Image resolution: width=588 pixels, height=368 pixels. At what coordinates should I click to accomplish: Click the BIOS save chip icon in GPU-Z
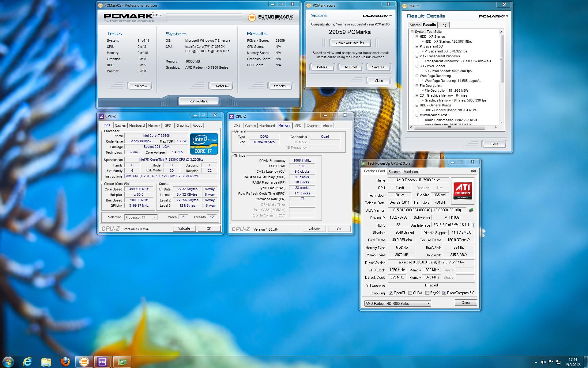(471, 210)
